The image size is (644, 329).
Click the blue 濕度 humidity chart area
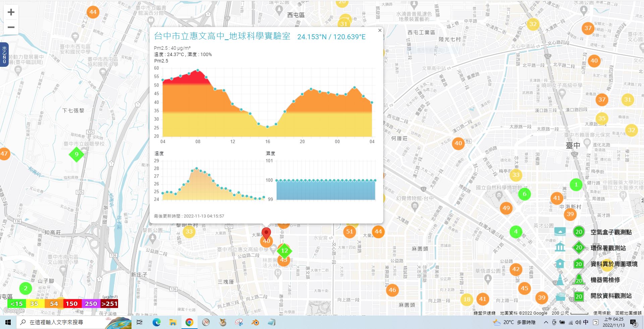click(x=326, y=190)
